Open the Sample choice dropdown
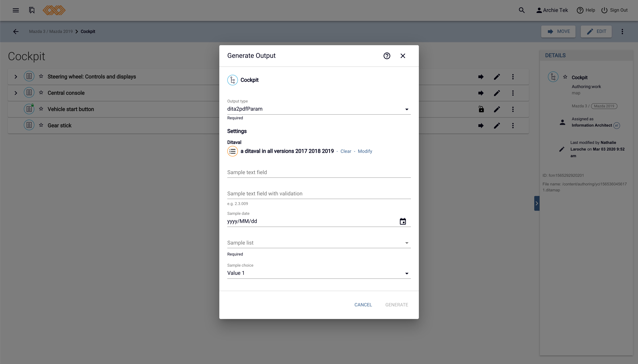 click(x=319, y=273)
